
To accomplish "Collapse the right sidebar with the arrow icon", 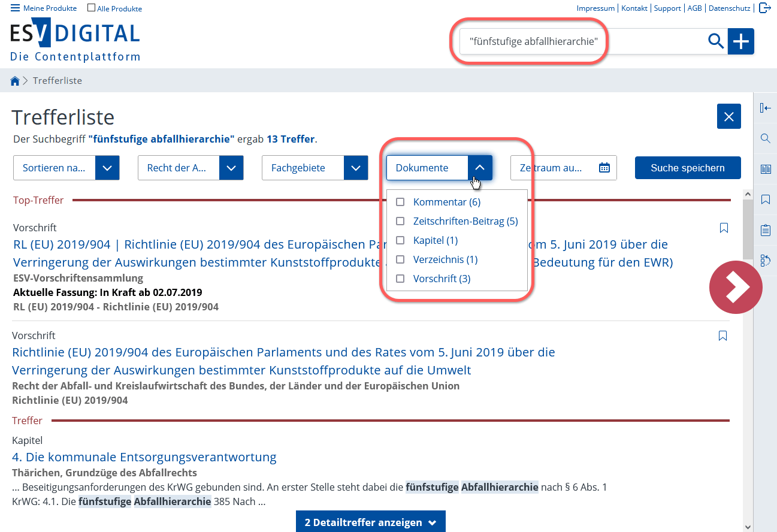I will tap(765, 108).
